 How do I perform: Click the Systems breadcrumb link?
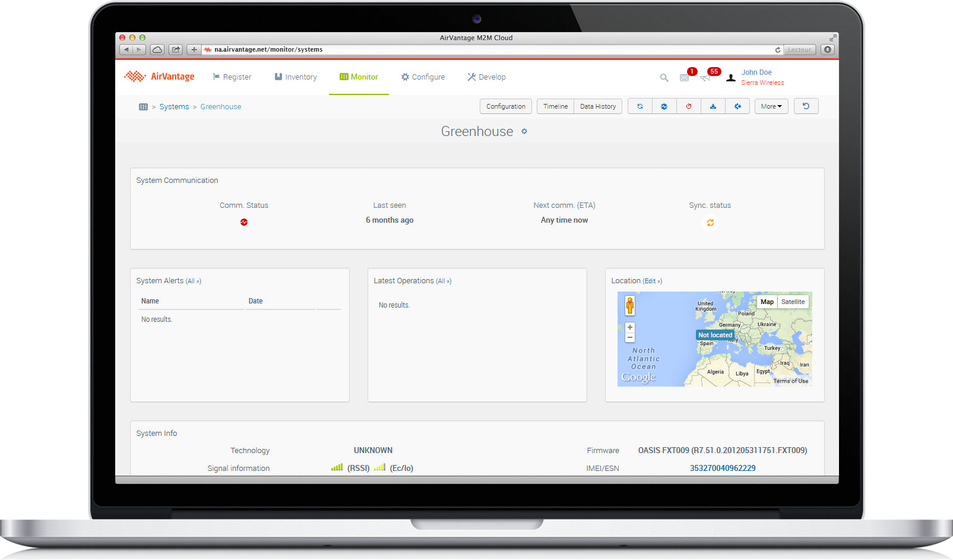click(x=174, y=107)
